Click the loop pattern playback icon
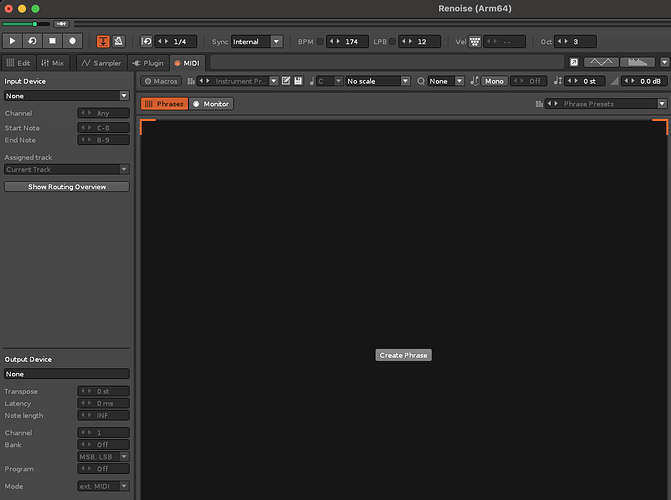671x500 pixels. 32,41
